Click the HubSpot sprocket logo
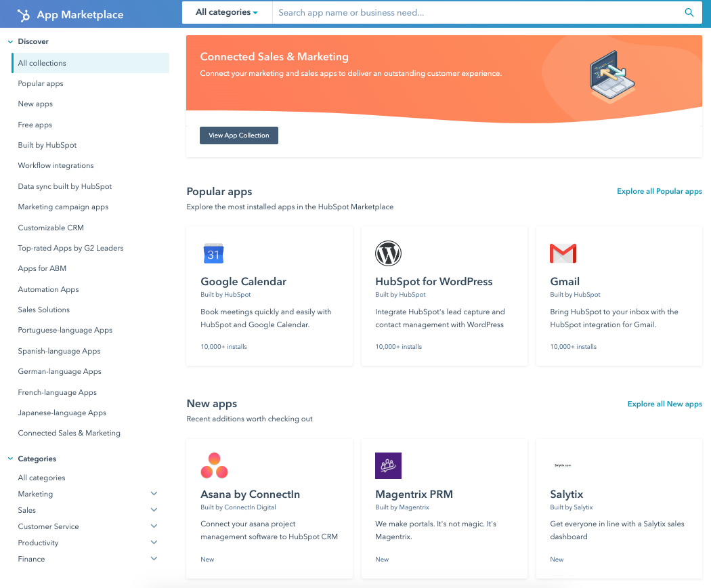The height and width of the screenshot is (588, 711). click(24, 15)
